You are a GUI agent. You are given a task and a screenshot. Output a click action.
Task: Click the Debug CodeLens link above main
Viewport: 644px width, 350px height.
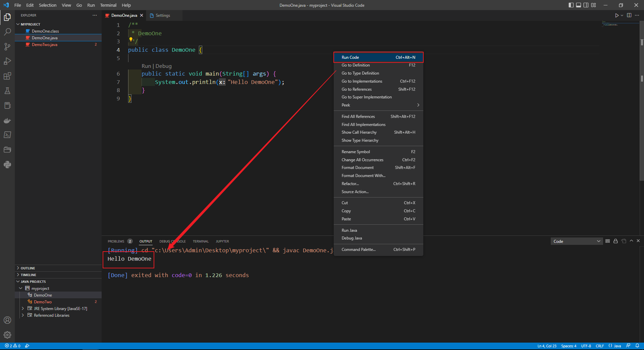tap(163, 66)
